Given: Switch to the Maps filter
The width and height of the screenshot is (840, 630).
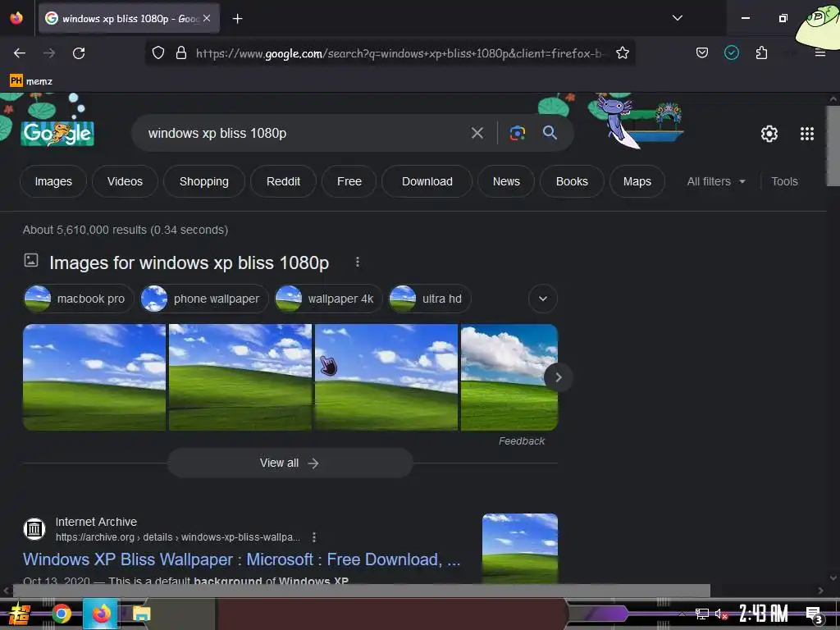Looking at the screenshot, I should (x=637, y=181).
